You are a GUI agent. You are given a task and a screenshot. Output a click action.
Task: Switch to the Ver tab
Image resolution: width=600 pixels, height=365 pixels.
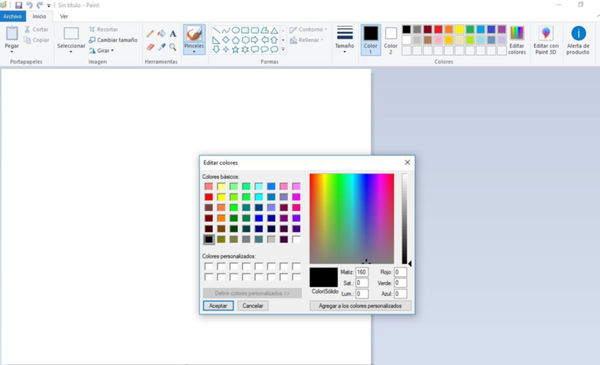64,16
